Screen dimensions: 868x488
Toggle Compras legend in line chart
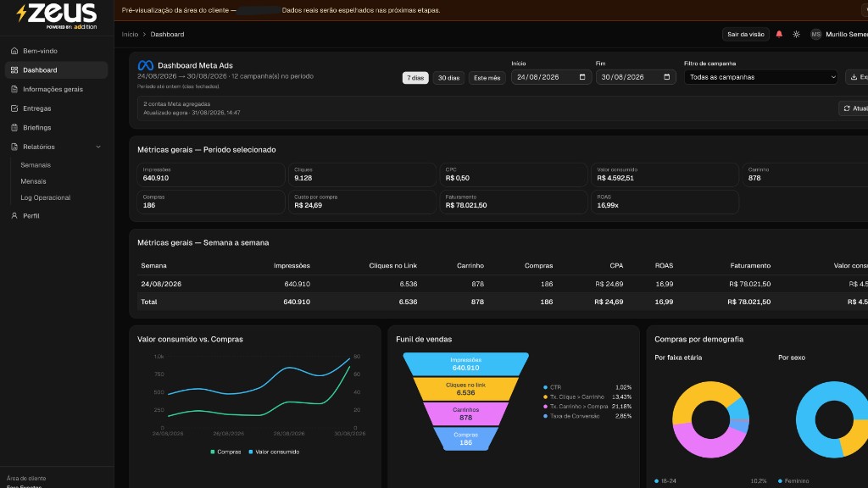tap(225, 452)
